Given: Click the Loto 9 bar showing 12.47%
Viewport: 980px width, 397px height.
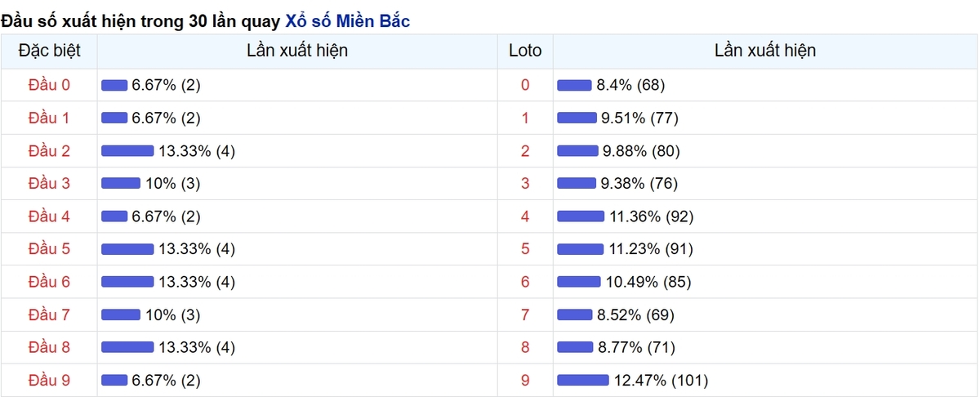Looking at the screenshot, I should (x=583, y=380).
